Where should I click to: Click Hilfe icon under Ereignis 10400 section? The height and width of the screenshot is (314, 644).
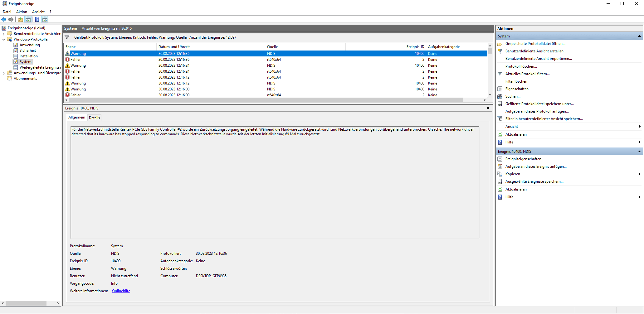click(x=500, y=197)
